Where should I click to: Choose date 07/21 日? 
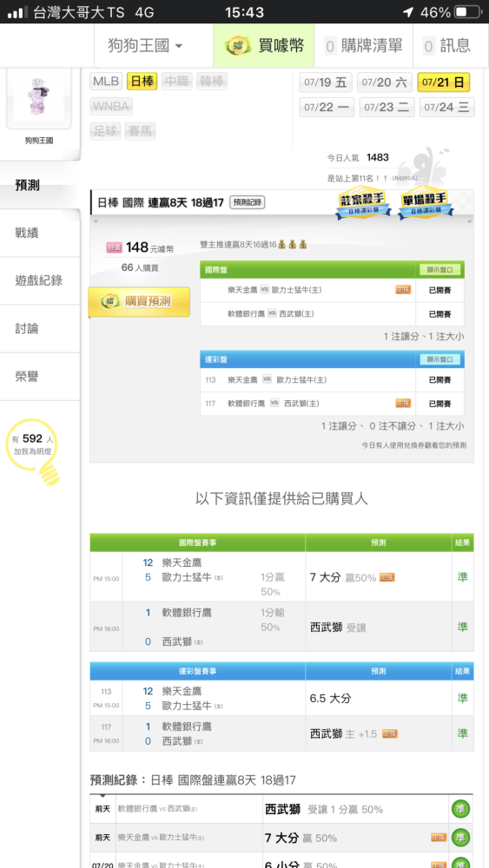pos(444,82)
